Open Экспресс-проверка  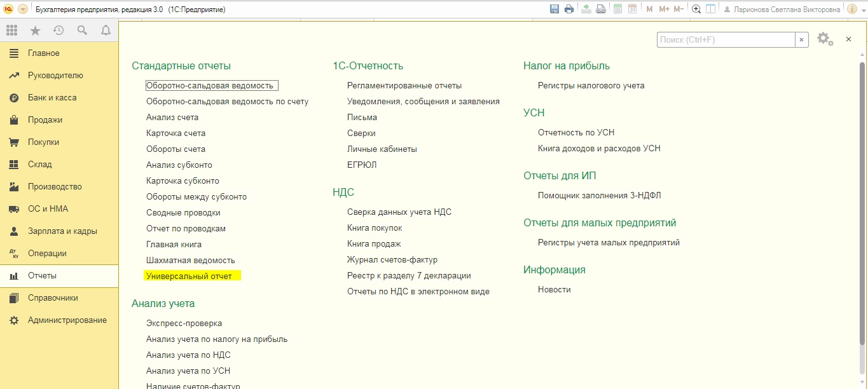184,323
